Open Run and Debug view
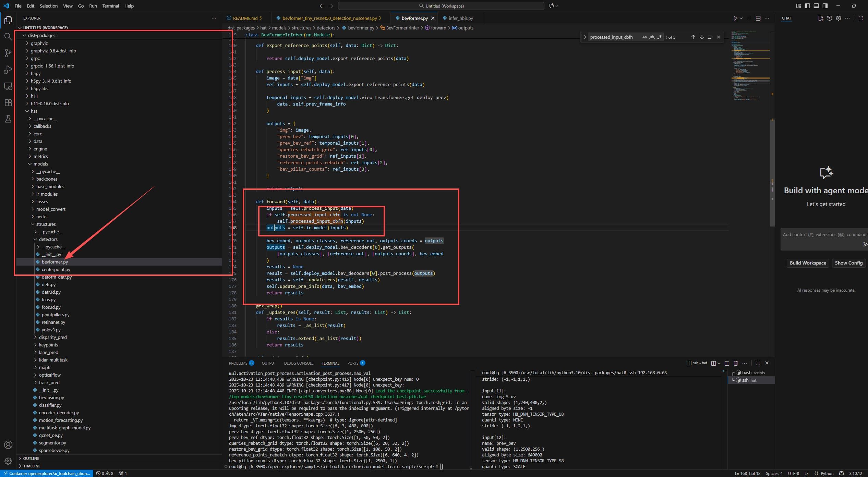868x477 pixels. tap(8, 70)
